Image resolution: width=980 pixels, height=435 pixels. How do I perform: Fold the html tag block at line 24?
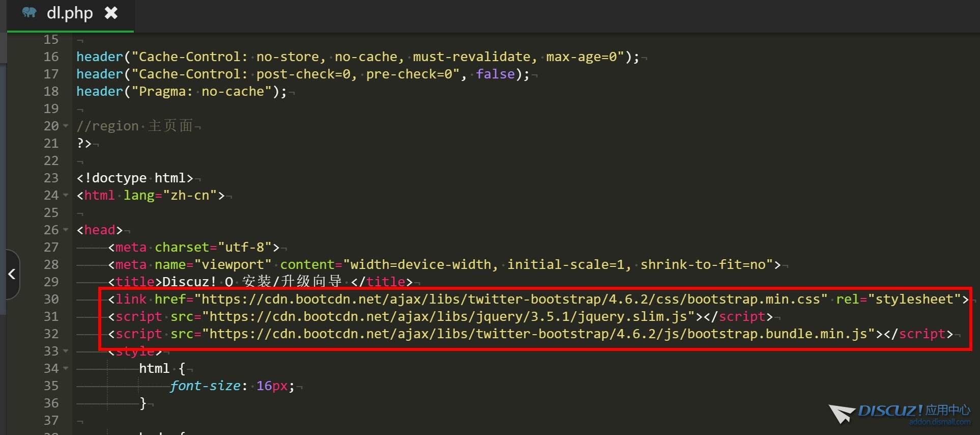pyautogui.click(x=66, y=195)
